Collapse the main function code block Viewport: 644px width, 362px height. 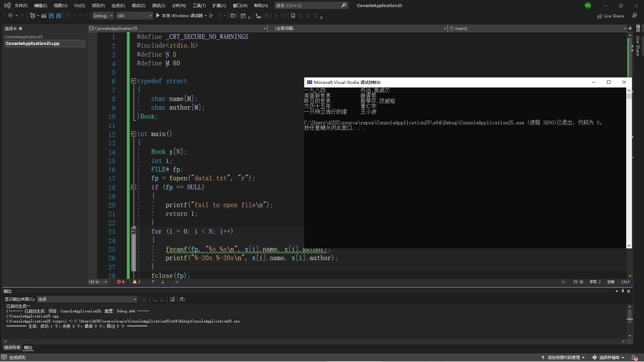[133, 134]
